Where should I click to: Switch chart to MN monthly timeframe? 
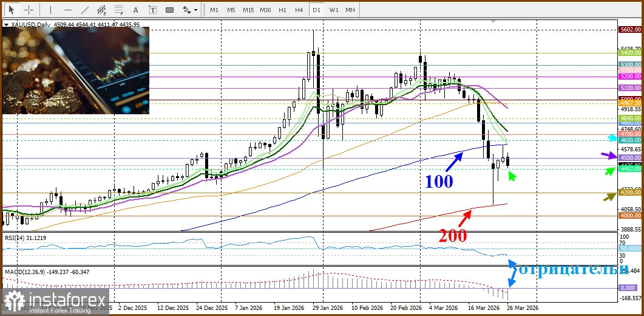pyautogui.click(x=350, y=10)
